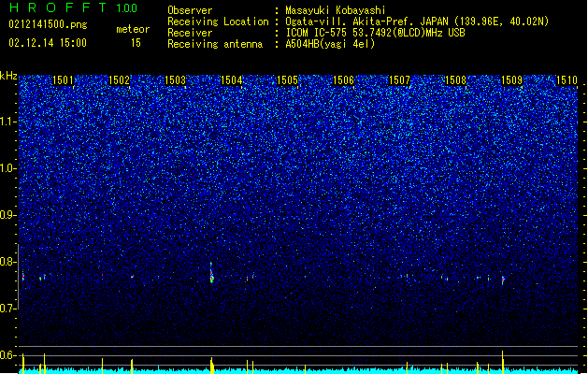
Task: Click the 1505 time marker
Action: (x=287, y=80)
